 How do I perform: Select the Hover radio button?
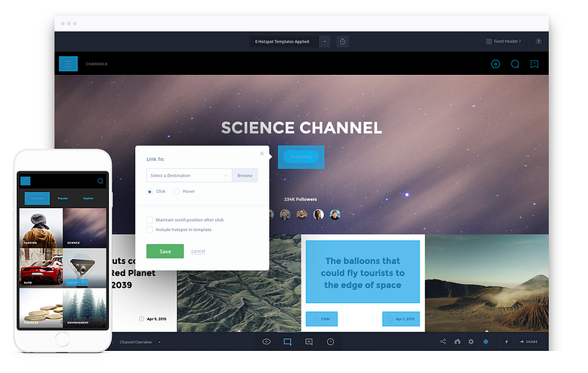(x=176, y=192)
